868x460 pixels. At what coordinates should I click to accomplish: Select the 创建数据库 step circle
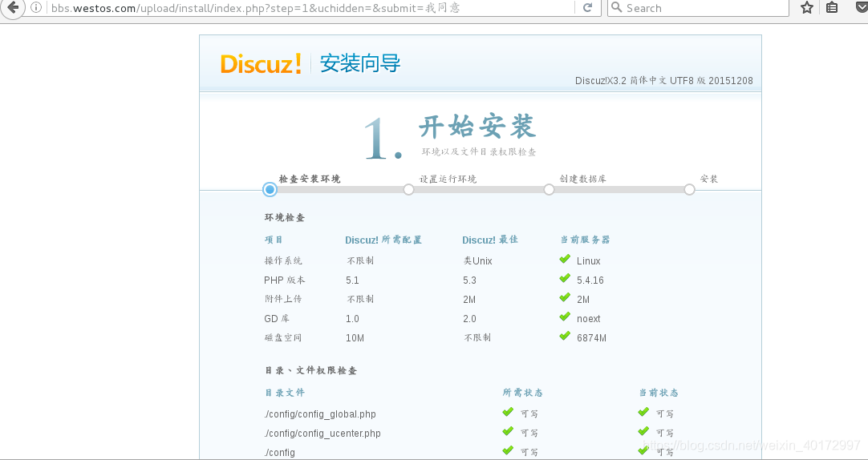[x=549, y=190]
